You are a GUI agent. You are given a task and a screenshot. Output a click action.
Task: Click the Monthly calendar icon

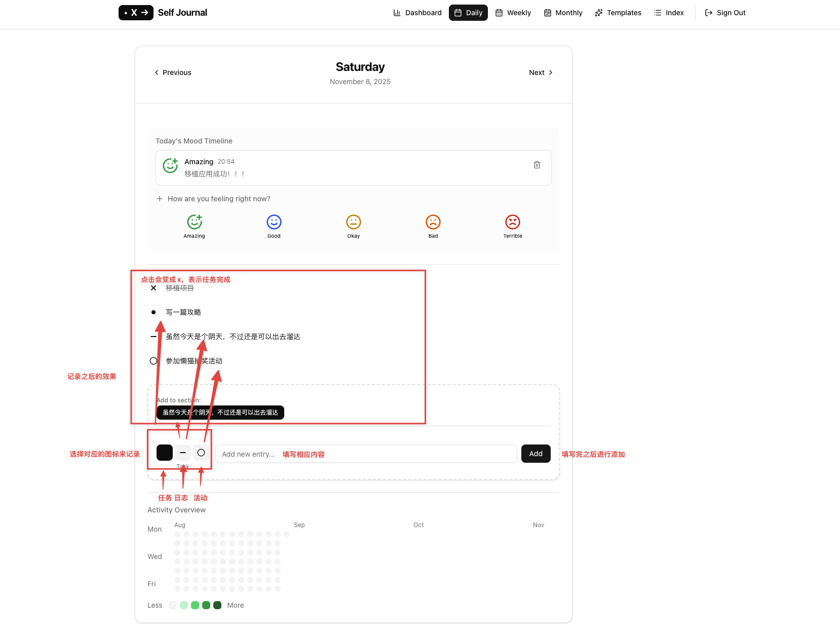(548, 13)
